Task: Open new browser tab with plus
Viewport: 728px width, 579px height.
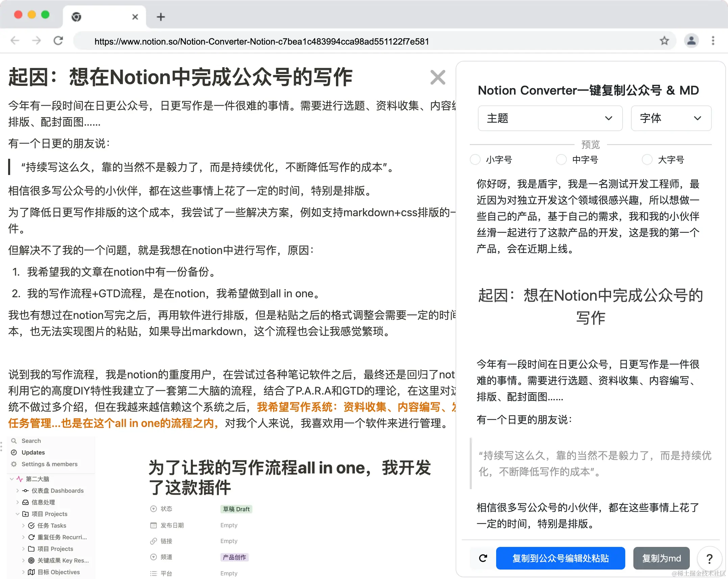Action: point(161,17)
